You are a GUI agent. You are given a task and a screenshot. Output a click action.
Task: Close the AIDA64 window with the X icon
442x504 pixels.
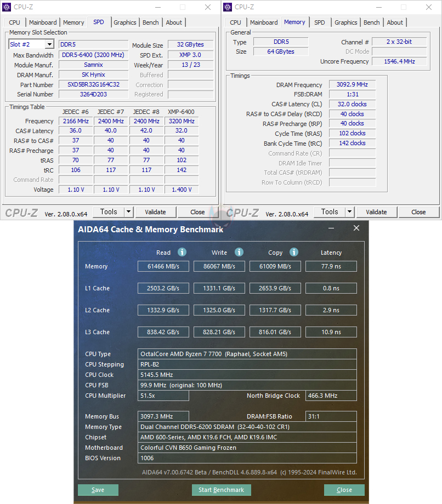356,228
